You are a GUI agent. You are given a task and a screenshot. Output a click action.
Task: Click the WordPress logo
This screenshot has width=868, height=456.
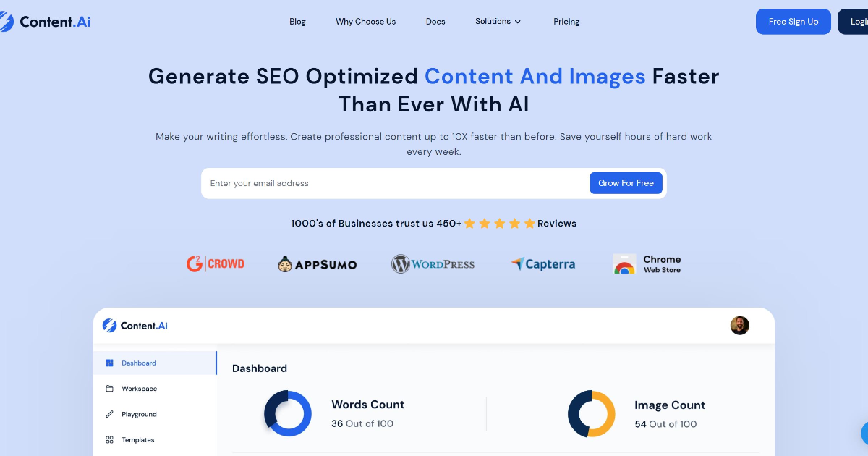tap(433, 264)
